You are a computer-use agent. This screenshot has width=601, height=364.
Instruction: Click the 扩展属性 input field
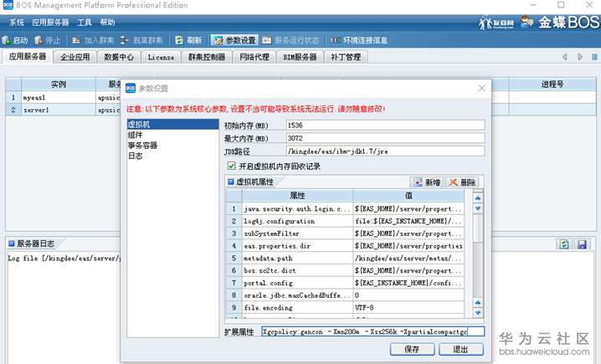373,331
